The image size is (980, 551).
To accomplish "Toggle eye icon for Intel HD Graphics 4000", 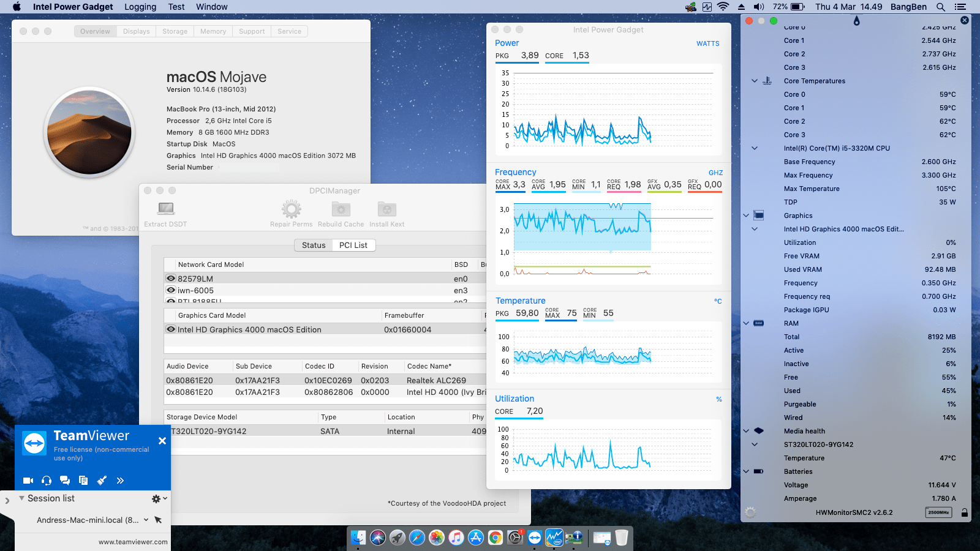I will coord(171,329).
